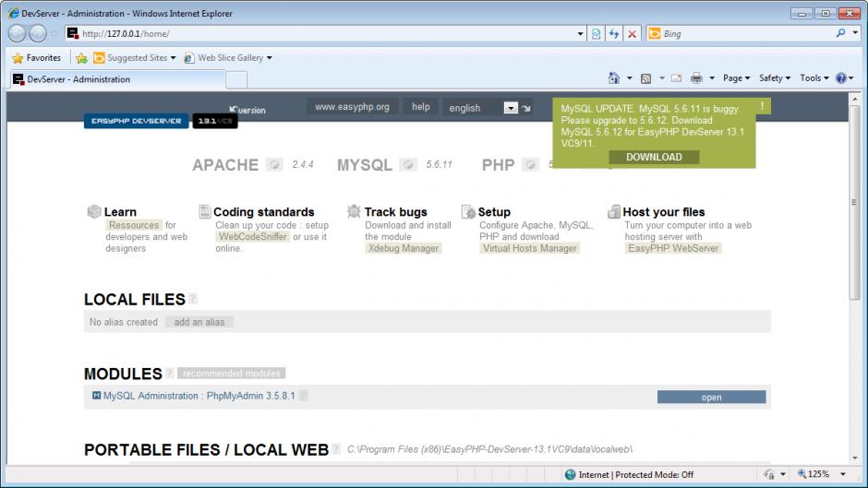Stop page loading with red X icon
Viewport: 868px width, 488px height.
[x=633, y=33]
